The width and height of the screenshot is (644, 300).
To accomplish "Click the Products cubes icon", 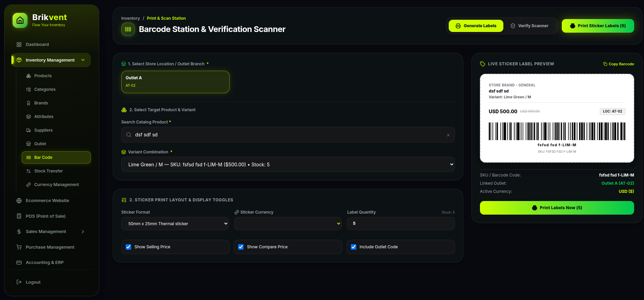I will coord(29,76).
